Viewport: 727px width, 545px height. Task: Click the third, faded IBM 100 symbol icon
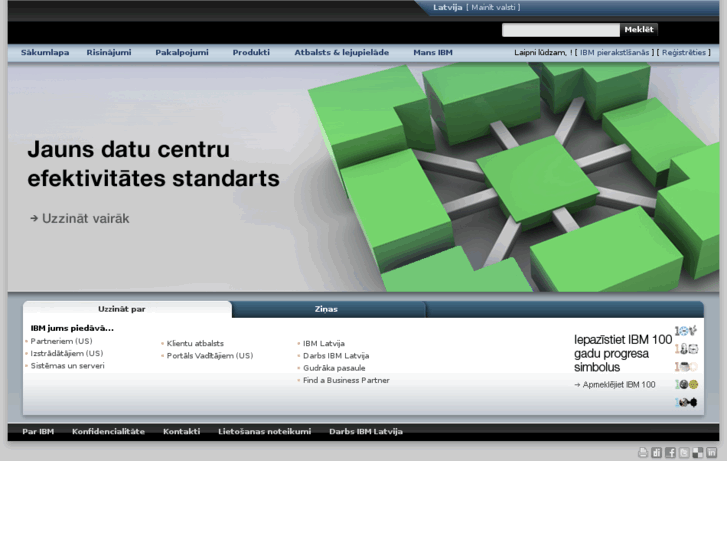click(x=686, y=367)
